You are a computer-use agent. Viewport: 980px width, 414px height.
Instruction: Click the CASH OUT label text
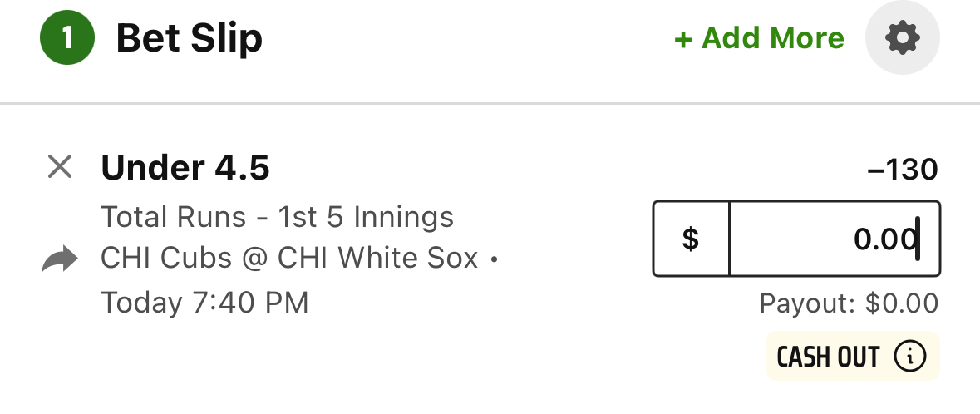point(828,357)
